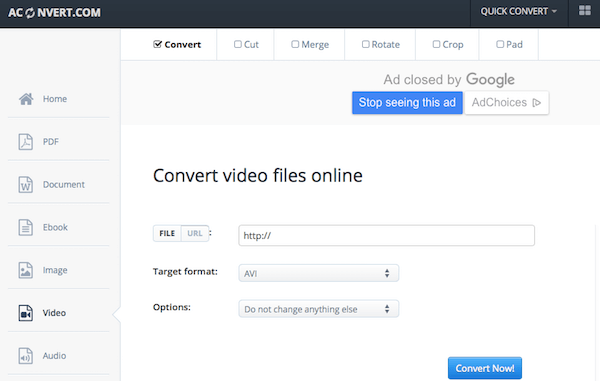Viewport: 600px width, 381px height.
Task: Expand the Quick Convert menu
Action: click(519, 12)
